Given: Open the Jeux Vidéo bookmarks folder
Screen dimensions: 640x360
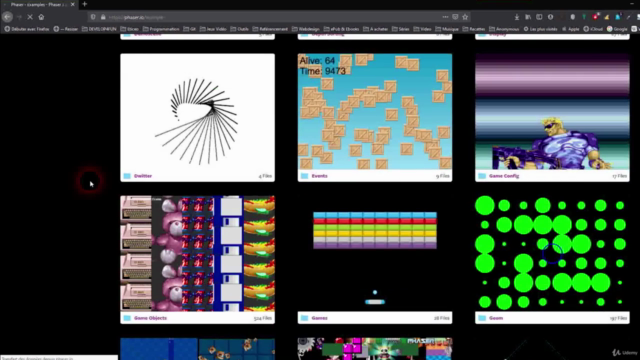Looking at the screenshot, I should point(213,29).
